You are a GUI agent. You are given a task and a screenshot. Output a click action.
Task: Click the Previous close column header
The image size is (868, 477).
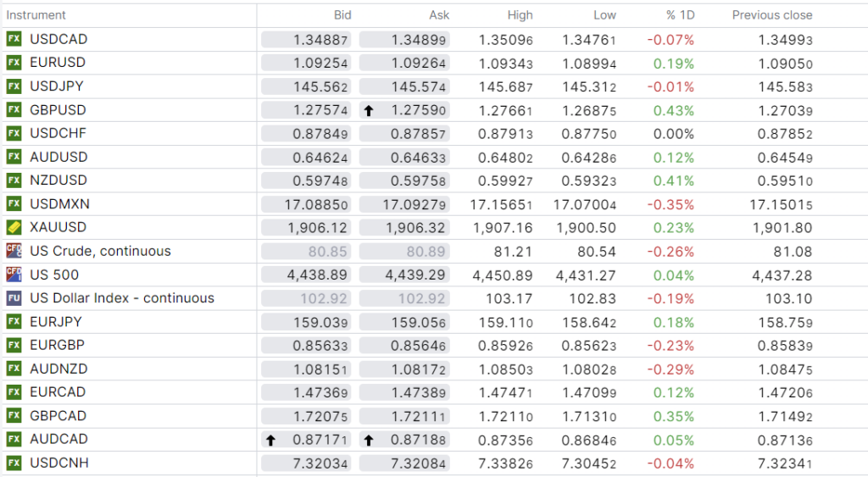pyautogui.click(x=771, y=15)
